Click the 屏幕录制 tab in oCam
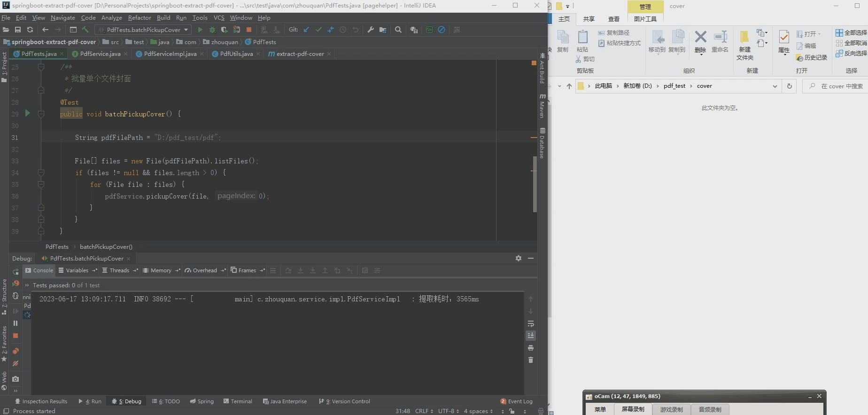Viewport: 868px width, 415px height. coord(633,409)
